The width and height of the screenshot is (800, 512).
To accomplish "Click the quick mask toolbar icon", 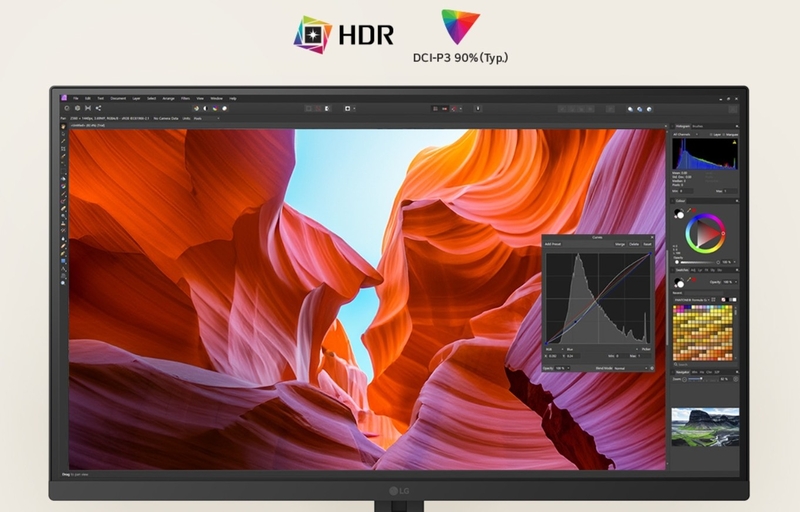I will coord(347,108).
